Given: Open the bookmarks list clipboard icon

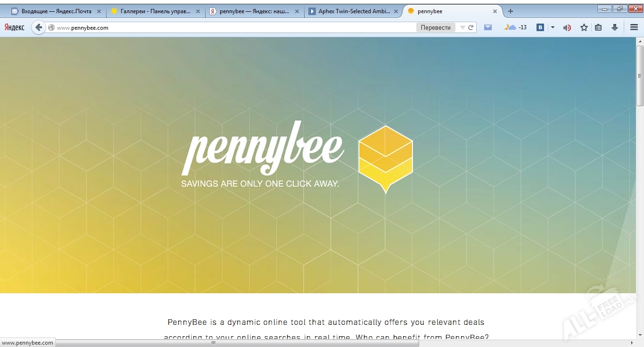Looking at the screenshot, I should (x=598, y=27).
